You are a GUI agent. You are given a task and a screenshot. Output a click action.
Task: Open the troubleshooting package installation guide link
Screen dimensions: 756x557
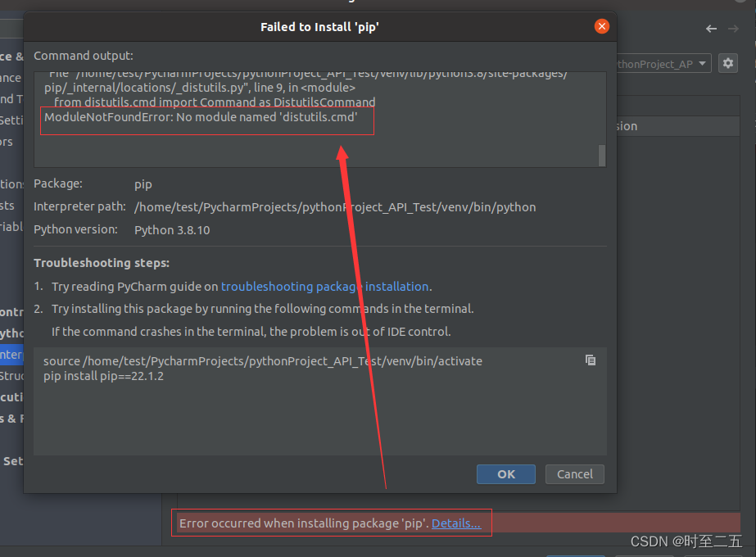[325, 287]
